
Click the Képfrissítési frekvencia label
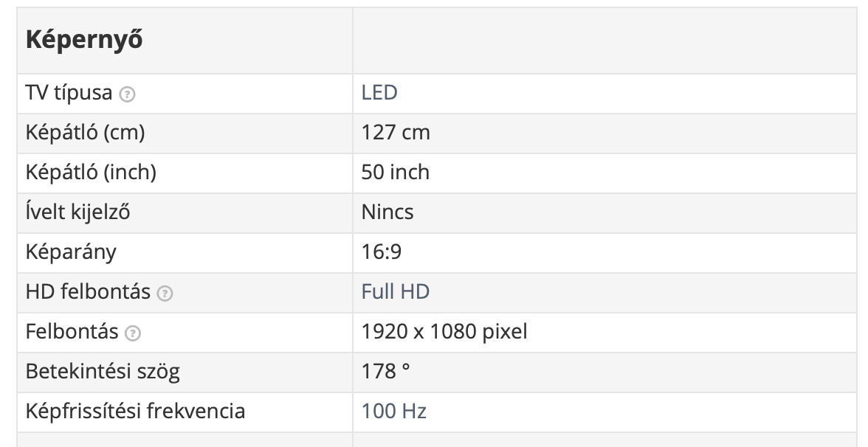135,412
